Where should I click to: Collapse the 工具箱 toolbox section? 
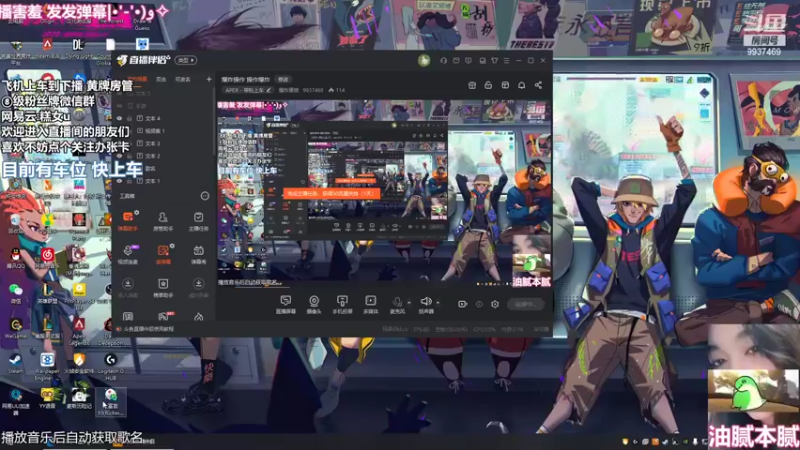pos(205,196)
